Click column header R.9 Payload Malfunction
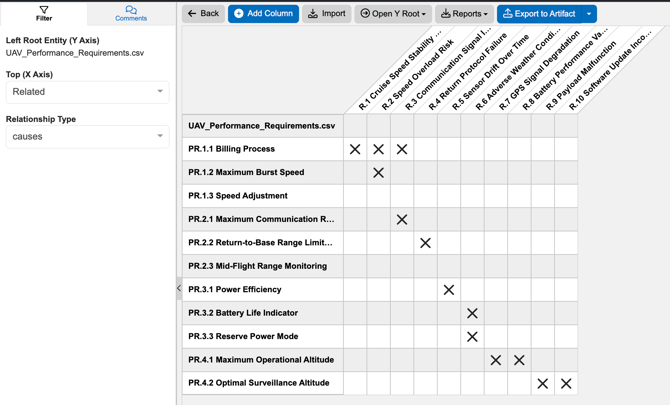The image size is (670, 405). point(581,76)
